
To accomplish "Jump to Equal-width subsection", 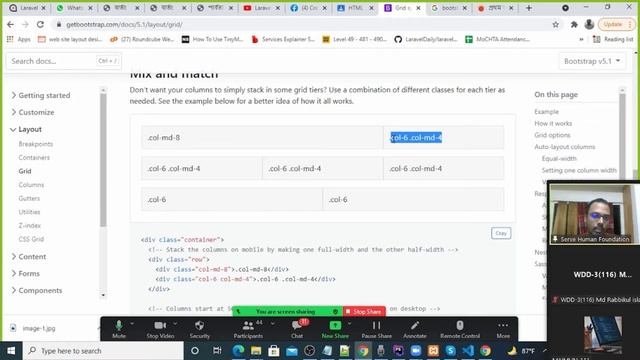I will pyautogui.click(x=559, y=158).
